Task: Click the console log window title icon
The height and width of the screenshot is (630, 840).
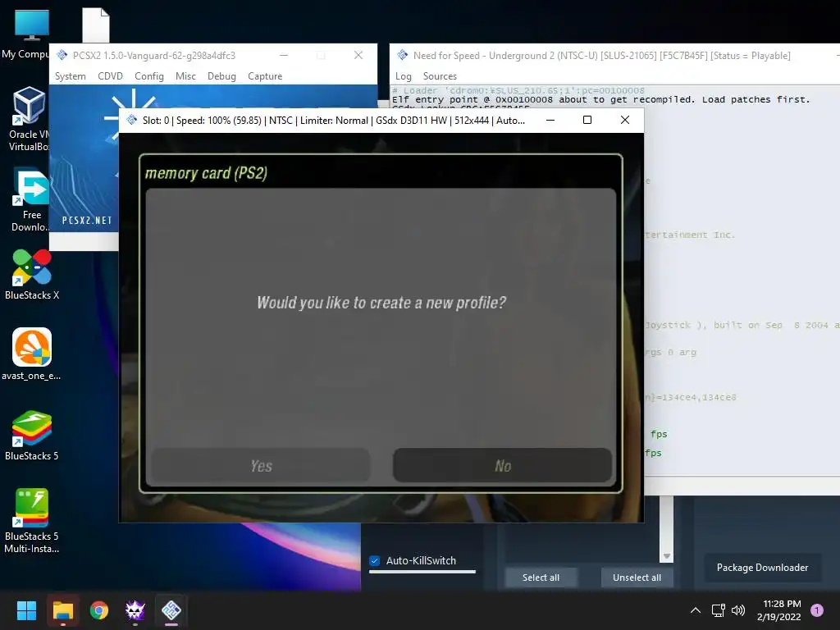Action: [402, 55]
